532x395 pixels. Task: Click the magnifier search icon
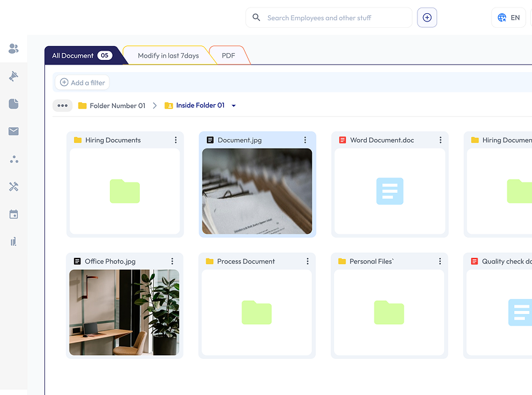pyautogui.click(x=256, y=17)
